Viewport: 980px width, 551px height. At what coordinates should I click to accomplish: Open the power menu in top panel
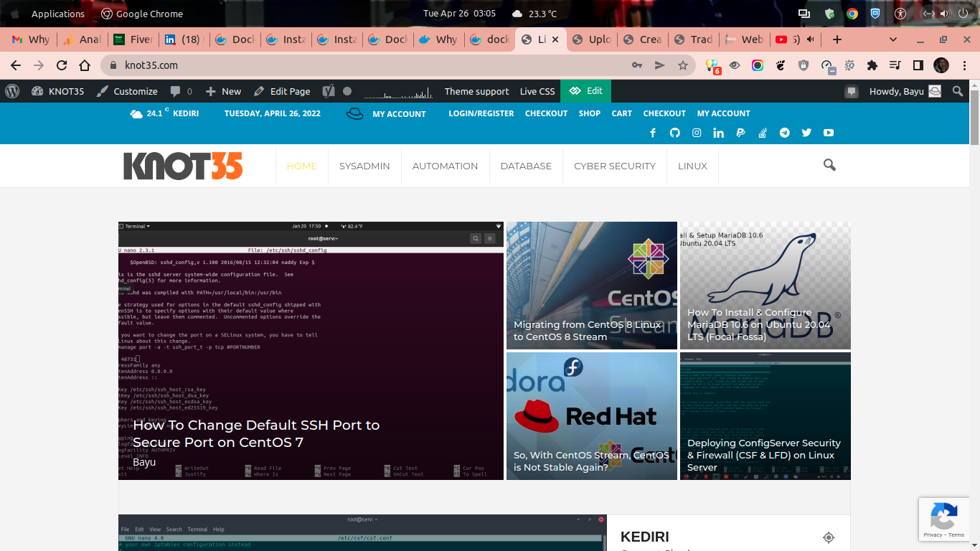(x=963, y=14)
